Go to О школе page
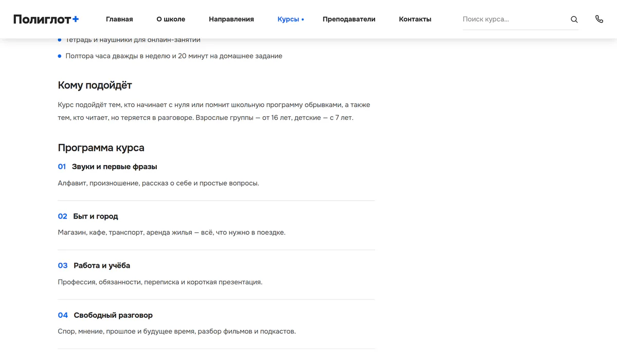 coord(171,19)
